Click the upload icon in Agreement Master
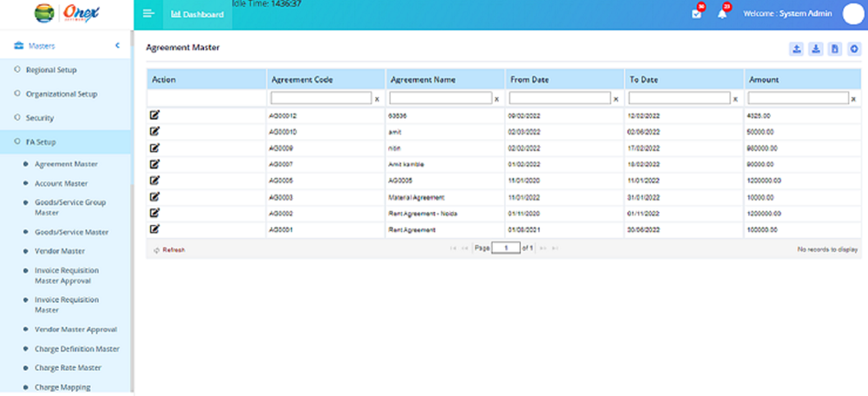The image size is (868, 396). [x=796, y=49]
